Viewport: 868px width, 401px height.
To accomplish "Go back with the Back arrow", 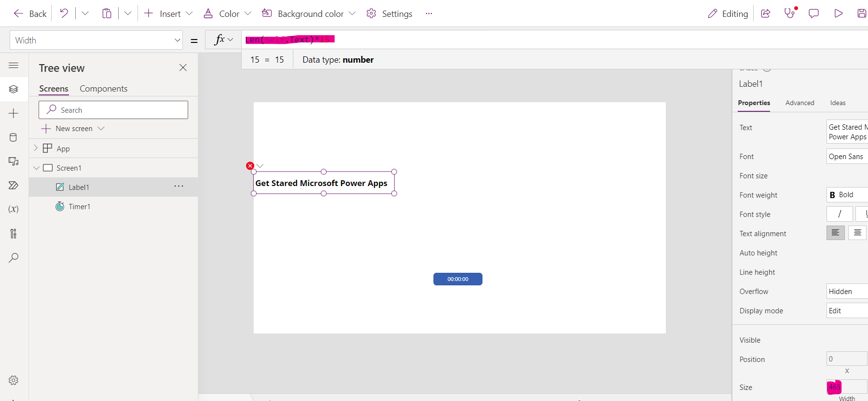I will pyautogui.click(x=30, y=13).
